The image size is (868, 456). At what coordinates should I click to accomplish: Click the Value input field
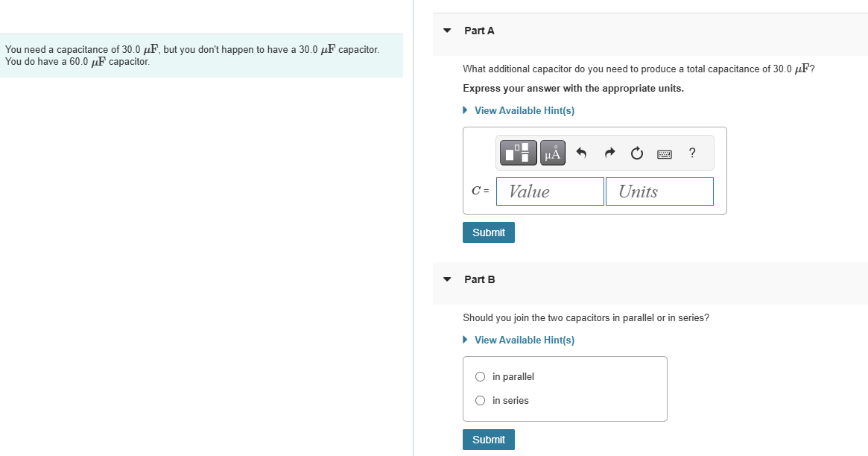point(551,191)
